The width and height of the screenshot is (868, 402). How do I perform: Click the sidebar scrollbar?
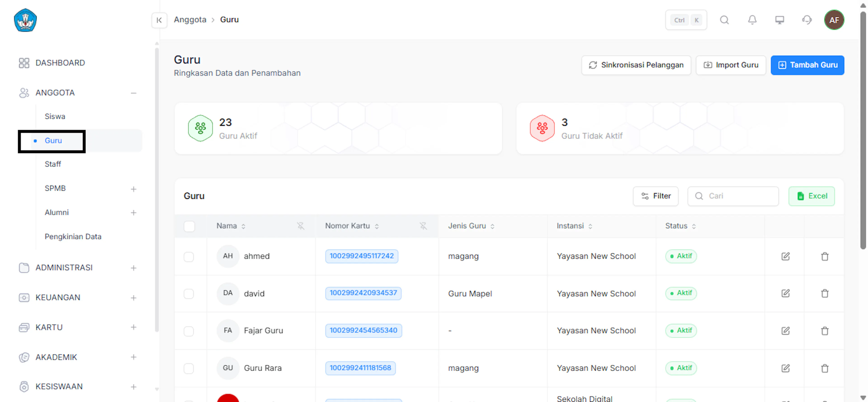pos(157,190)
